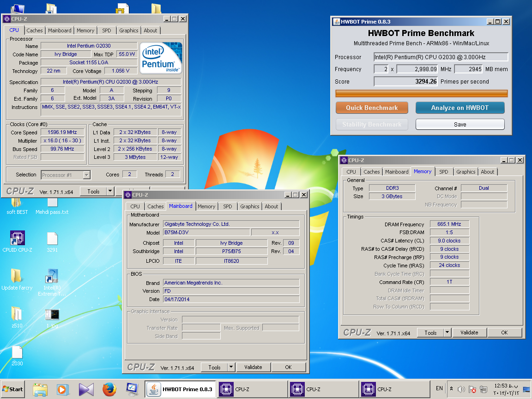532x399 pixels.
Task: Switch to Graphics tab in Mainboard window
Action: pos(250,206)
